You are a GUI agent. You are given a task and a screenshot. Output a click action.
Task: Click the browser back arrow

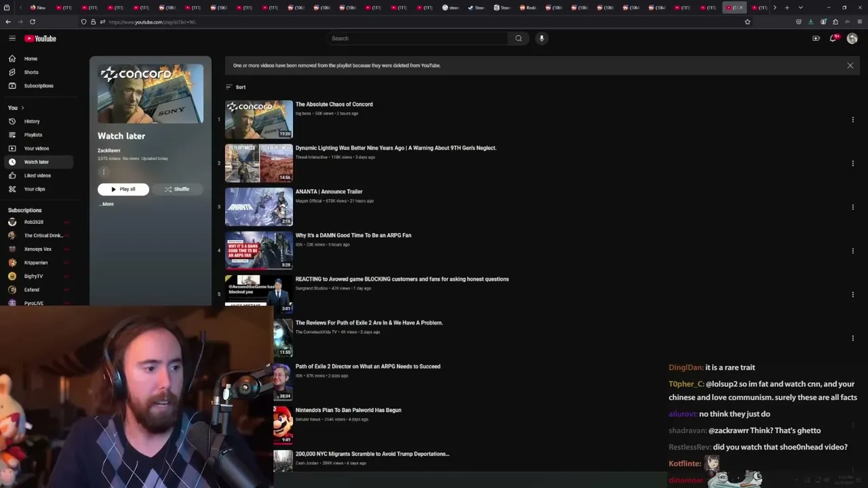pos(8,22)
